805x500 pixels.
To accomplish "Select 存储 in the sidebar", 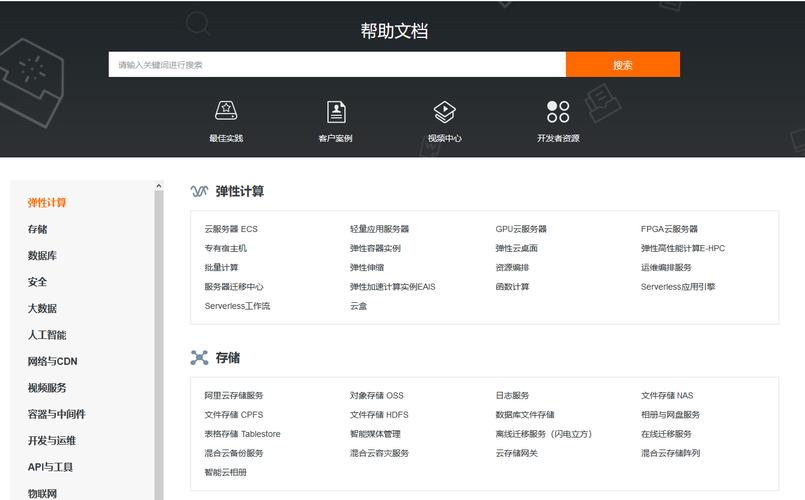I will [37, 229].
